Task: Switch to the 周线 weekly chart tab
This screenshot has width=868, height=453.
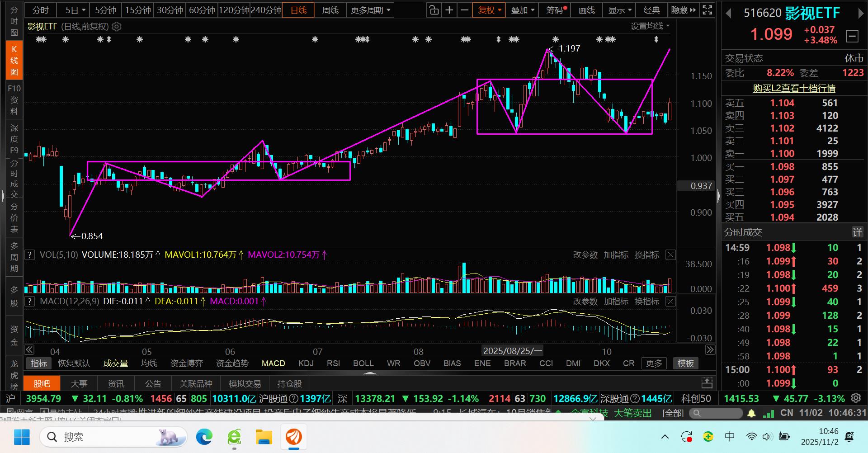Action: pyautogui.click(x=330, y=10)
